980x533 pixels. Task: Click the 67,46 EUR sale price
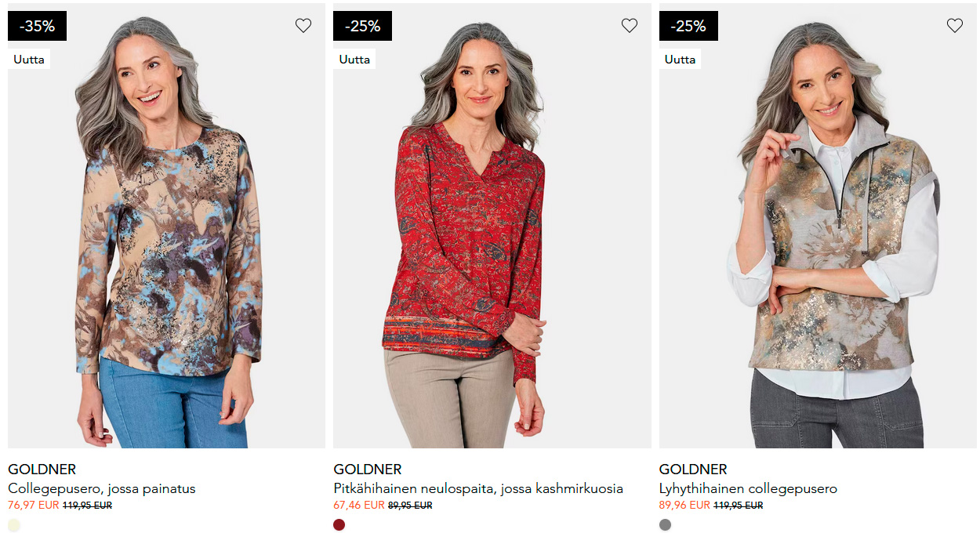coord(359,506)
